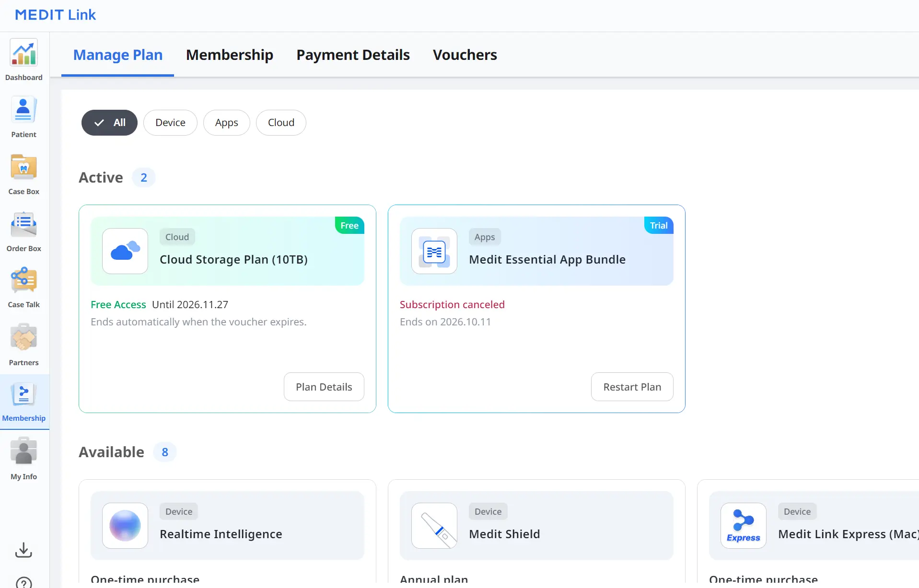Click the Cloud category tag
This screenshot has height=588, width=919.
coord(177,237)
